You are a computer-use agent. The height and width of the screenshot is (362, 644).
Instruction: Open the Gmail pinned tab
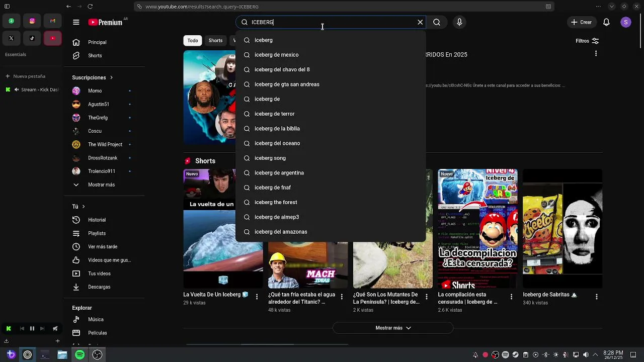pyautogui.click(x=53, y=21)
